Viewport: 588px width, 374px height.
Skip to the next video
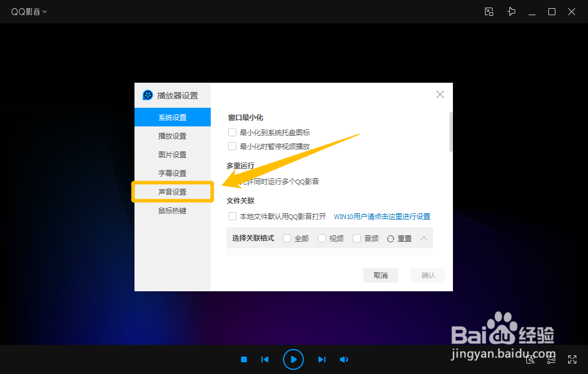322,359
